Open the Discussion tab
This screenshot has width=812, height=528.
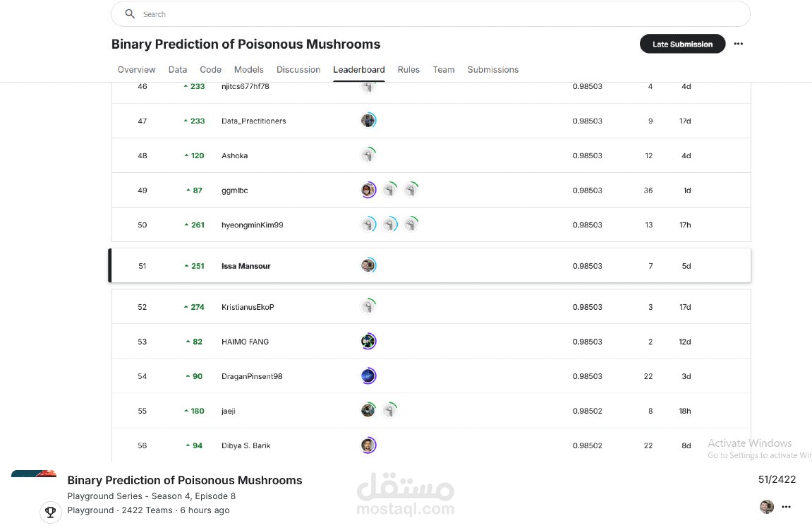(298, 69)
